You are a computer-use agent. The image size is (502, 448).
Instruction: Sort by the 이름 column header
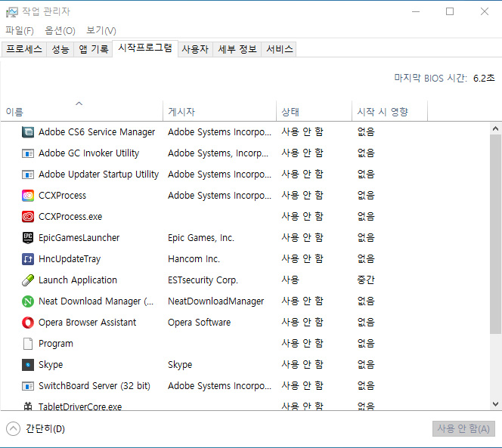click(82, 111)
